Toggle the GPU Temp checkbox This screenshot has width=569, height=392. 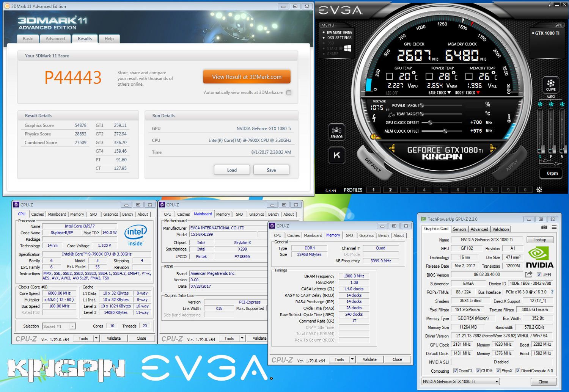point(389,77)
